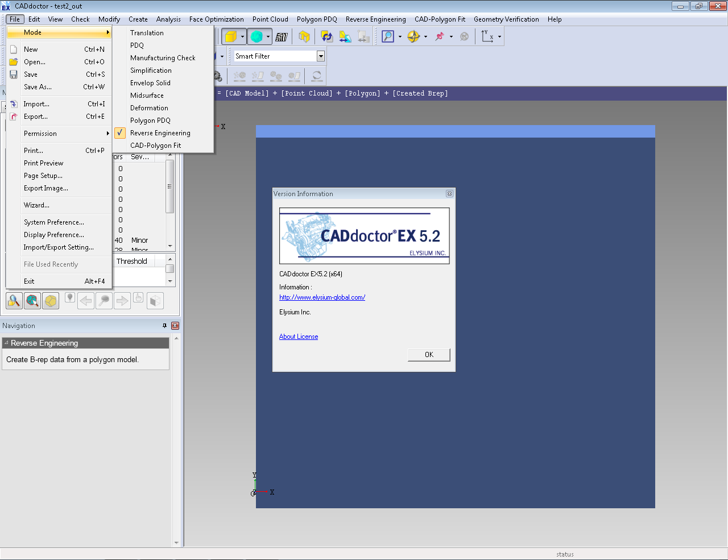Click the yellow cube solid display icon
The height and width of the screenshot is (560, 728).
(231, 37)
